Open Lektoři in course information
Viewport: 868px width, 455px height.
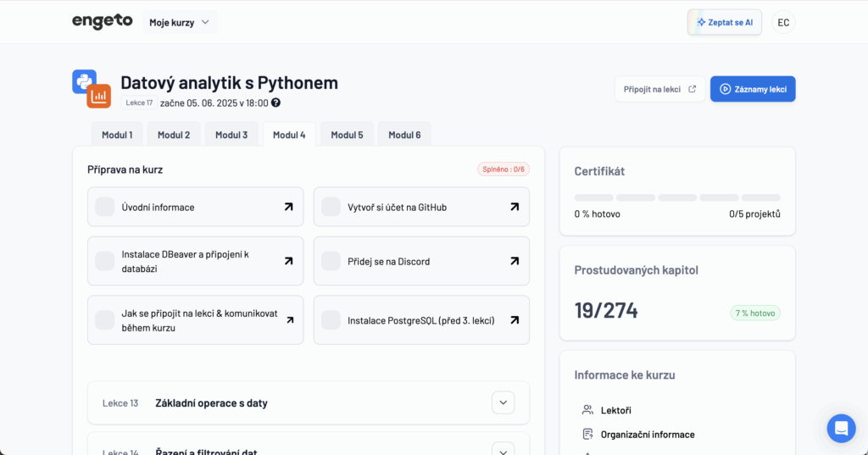(x=615, y=410)
